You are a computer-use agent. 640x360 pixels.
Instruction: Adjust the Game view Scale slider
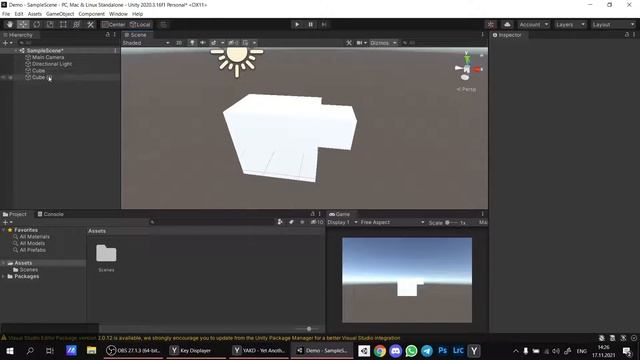[451, 222]
